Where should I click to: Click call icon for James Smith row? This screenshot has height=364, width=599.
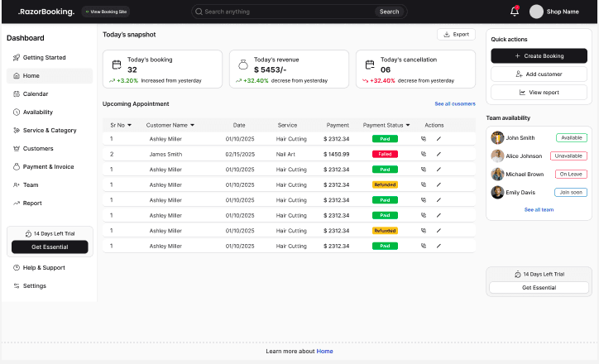coord(424,154)
